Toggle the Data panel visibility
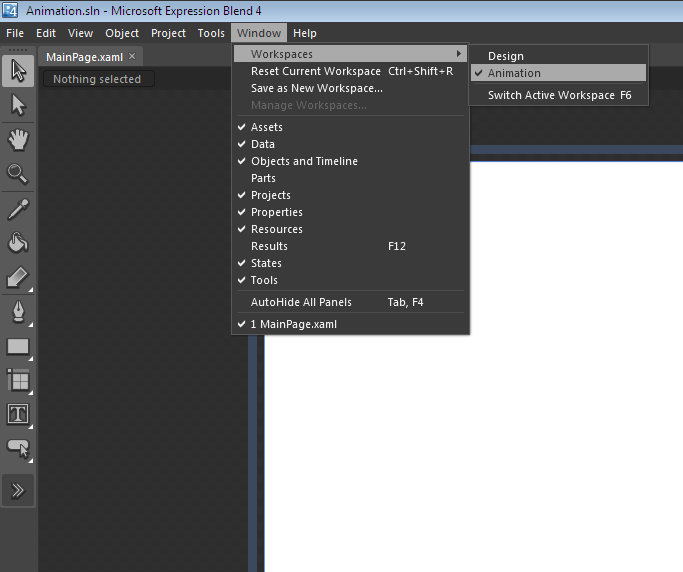Viewport: 683px width, 572px height. 351,144
